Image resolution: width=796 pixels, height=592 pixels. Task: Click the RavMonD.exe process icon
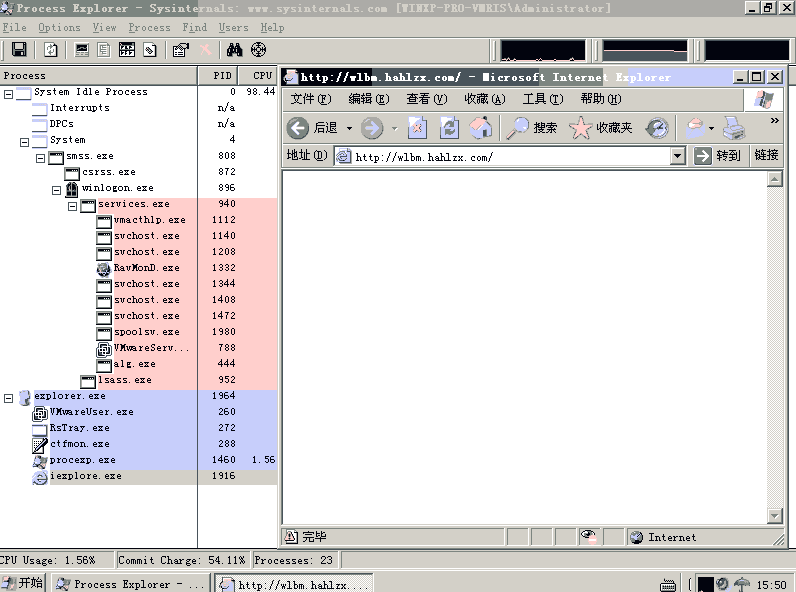104,268
